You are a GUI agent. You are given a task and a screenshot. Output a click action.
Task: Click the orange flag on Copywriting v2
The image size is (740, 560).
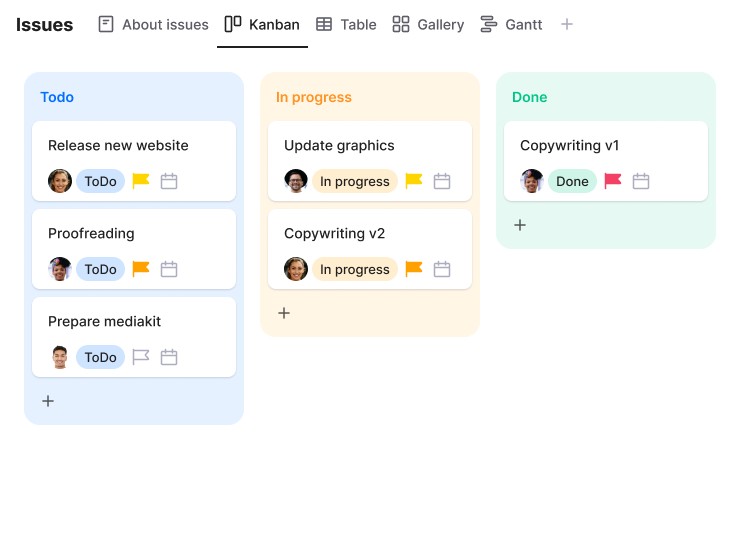coord(414,269)
